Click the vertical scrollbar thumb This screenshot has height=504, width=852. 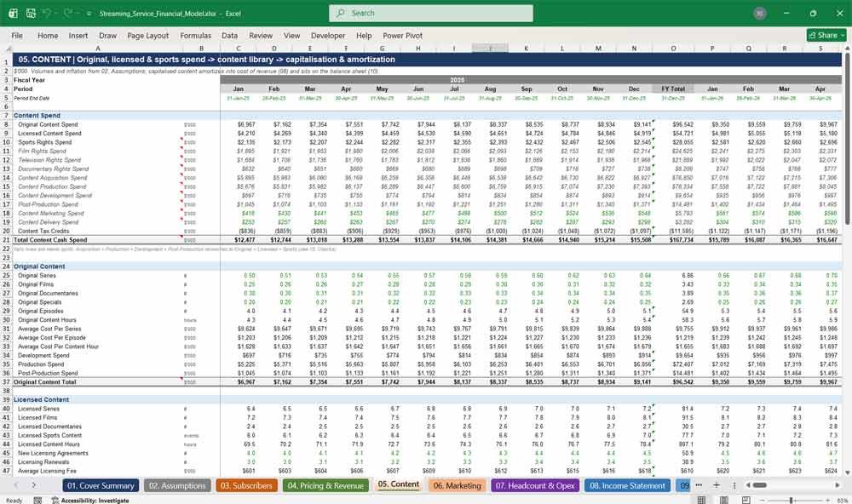[x=847, y=139]
